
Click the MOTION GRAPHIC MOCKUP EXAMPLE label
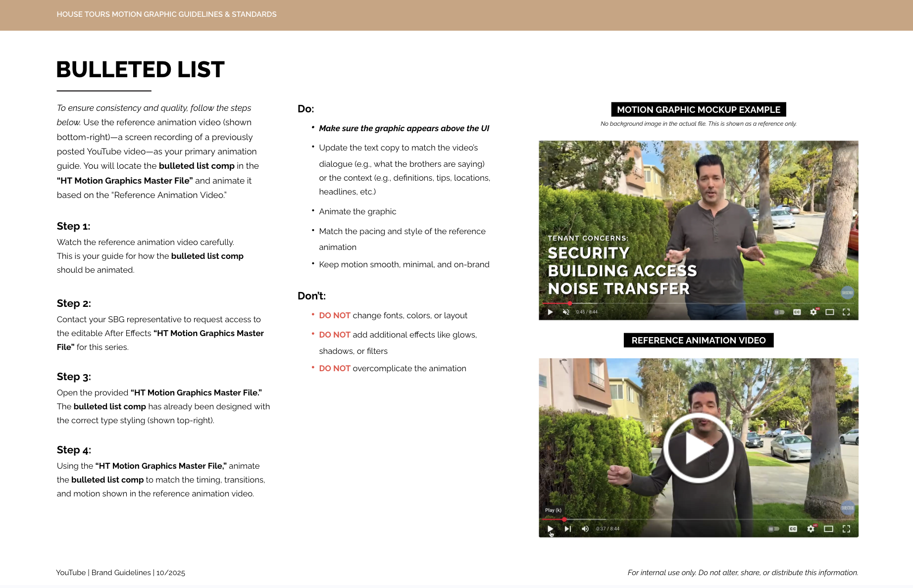698,109
